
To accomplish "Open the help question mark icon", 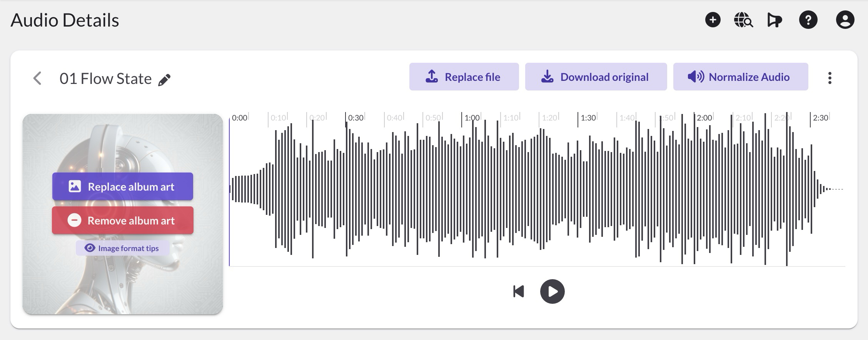I will [808, 20].
